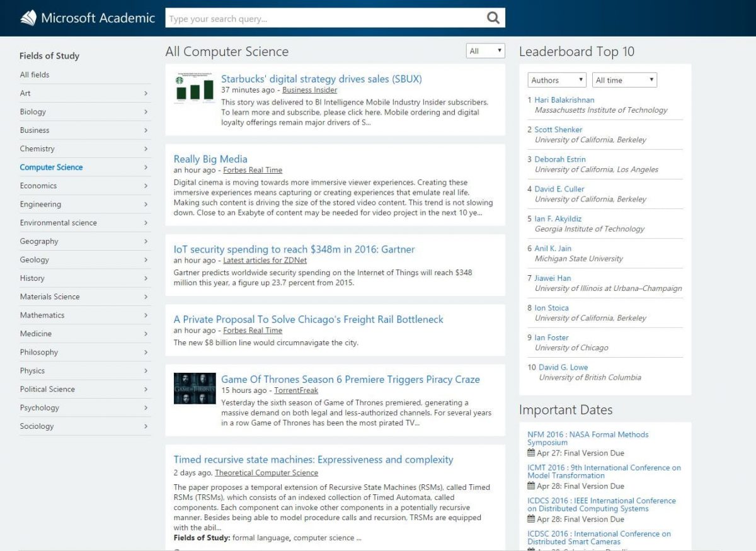Image resolution: width=756 pixels, height=551 pixels.
Task: Click Latest articles for ZDNet source
Action: pyautogui.click(x=265, y=260)
